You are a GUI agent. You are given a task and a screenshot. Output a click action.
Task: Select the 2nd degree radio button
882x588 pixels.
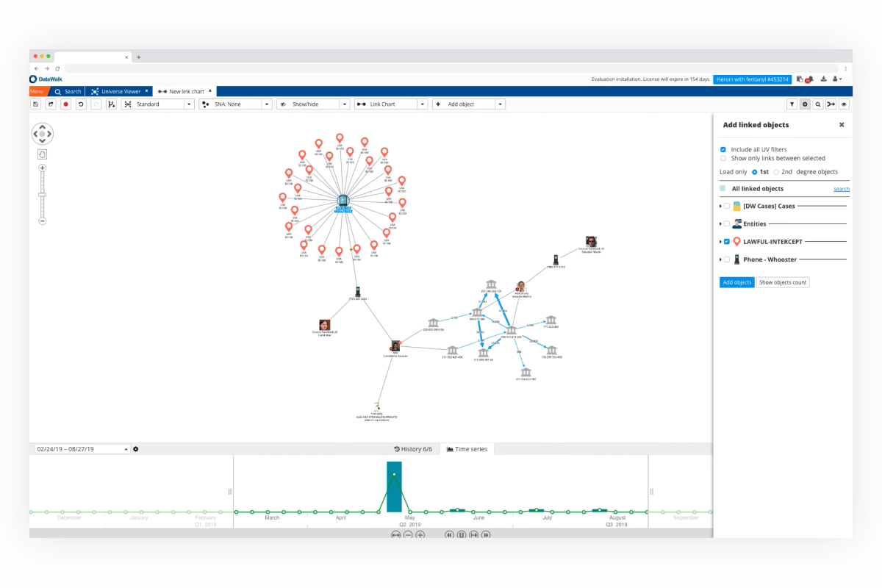tap(776, 172)
